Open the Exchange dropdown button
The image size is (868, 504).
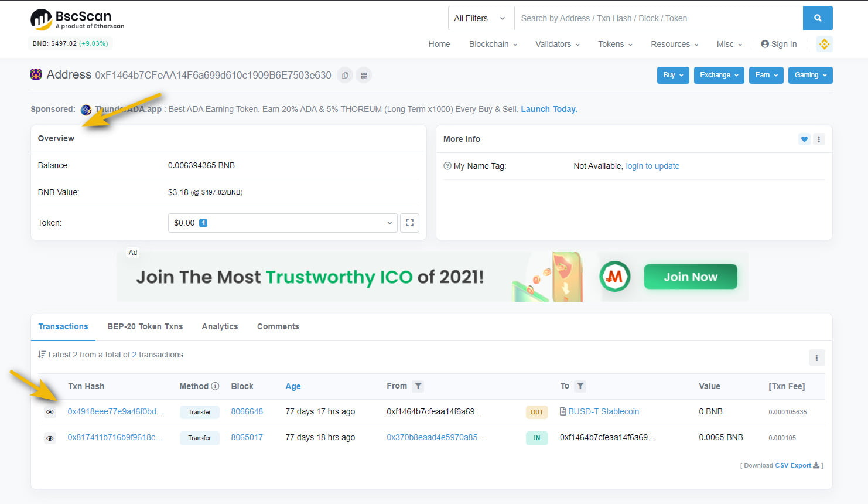click(x=719, y=75)
